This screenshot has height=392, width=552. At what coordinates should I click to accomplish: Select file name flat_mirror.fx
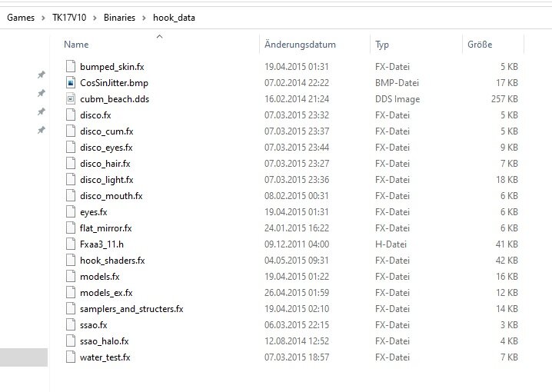point(105,228)
